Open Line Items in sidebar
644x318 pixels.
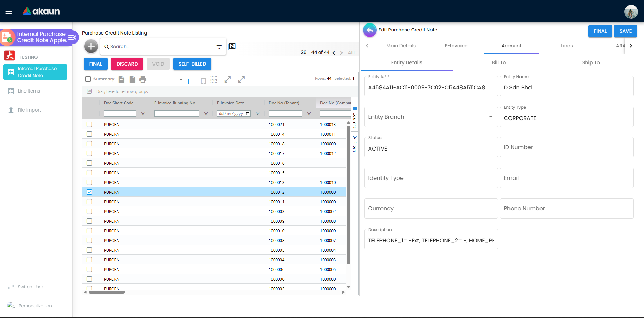tap(35, 91)
